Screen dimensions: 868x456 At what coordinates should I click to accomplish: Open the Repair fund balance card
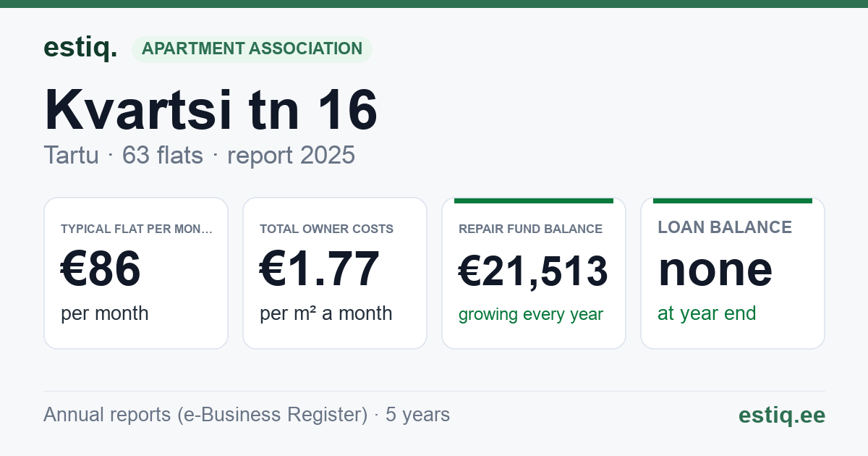click(534, 273)
